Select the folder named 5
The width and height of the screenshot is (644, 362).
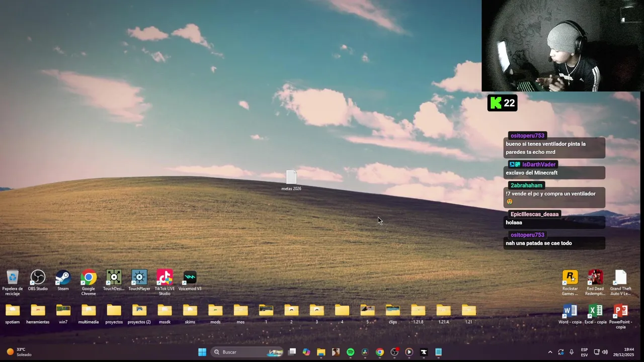tap(367, 314)
